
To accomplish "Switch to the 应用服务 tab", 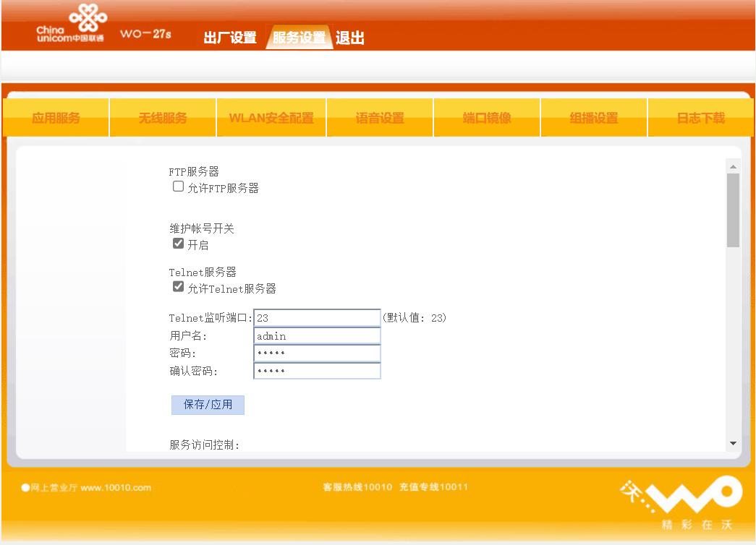I will tap(55, 116).
